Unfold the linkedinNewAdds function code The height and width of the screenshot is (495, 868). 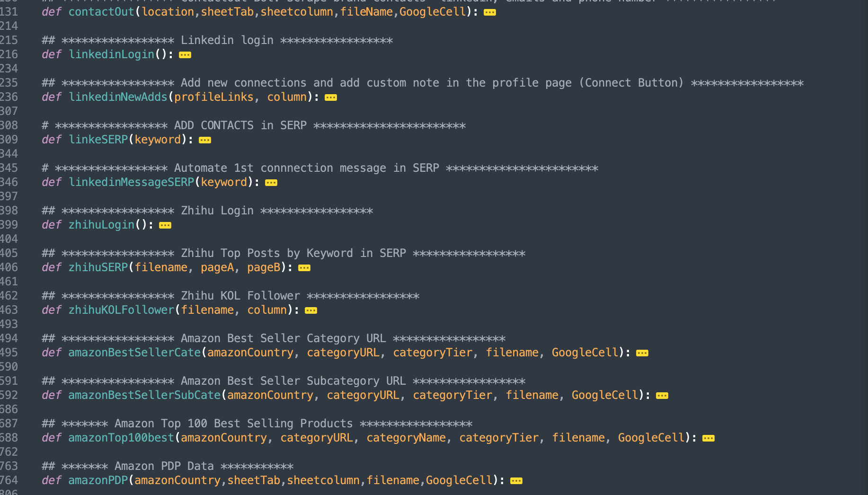(x=331, y=97)
